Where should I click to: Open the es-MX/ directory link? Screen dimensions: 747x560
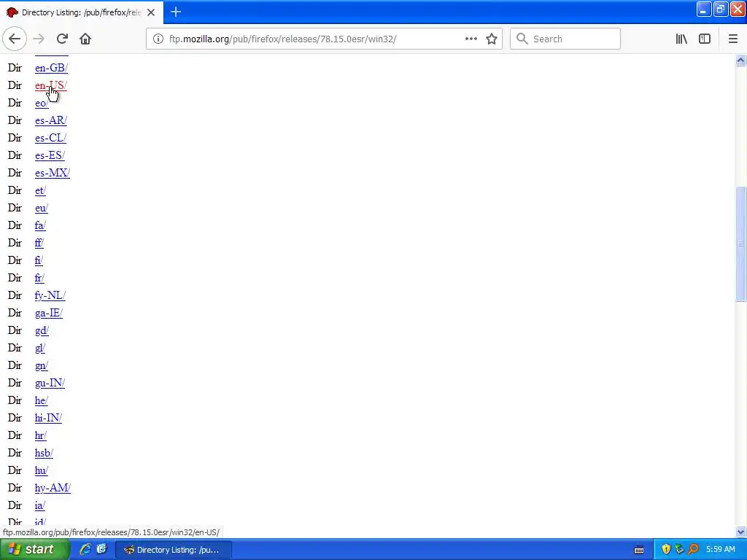[53, 174]
